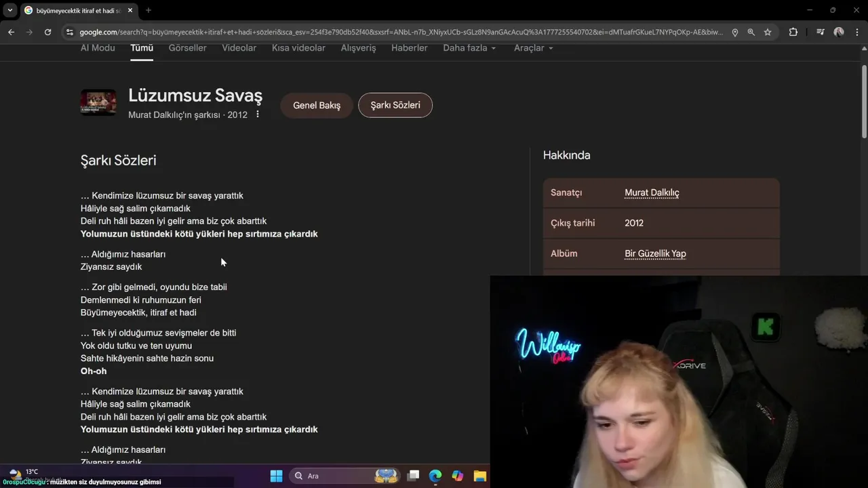This screenshot has height=488, width=868.
Task: Switch to the AI Modu tab
Action: coord(98,48)
